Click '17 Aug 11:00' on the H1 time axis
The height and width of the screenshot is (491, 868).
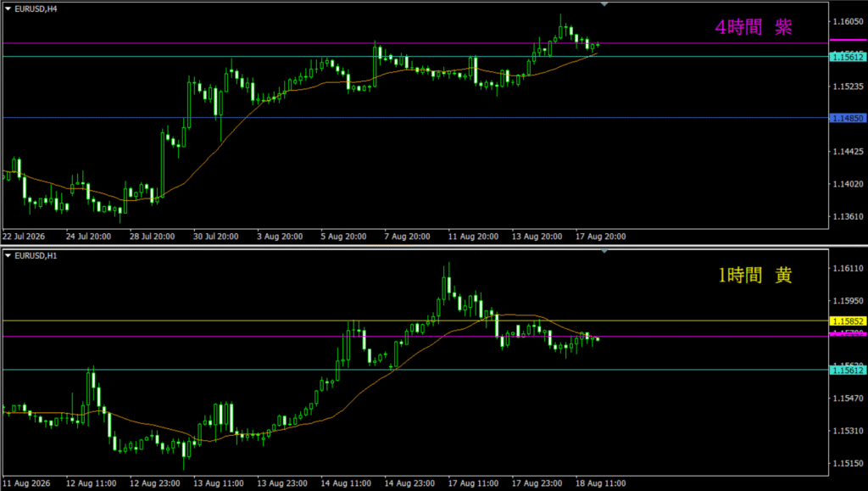(x=473, y=483)
